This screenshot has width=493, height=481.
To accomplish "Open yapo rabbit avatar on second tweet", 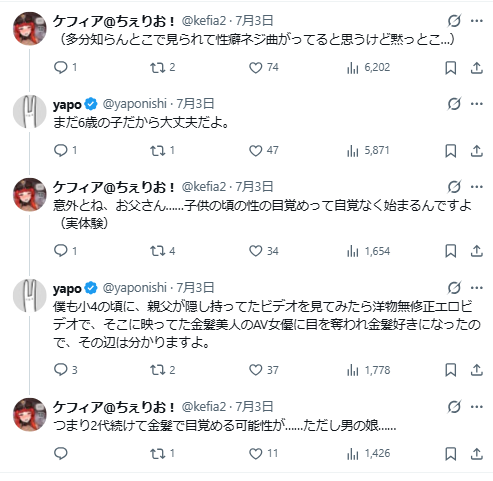I will click(30, 112).
